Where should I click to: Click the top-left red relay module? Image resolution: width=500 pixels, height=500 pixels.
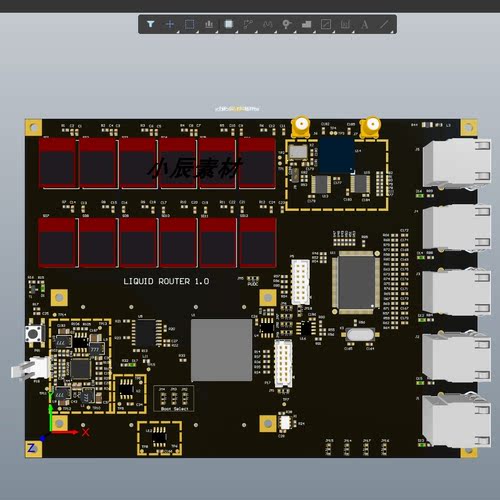coord(58,163)
